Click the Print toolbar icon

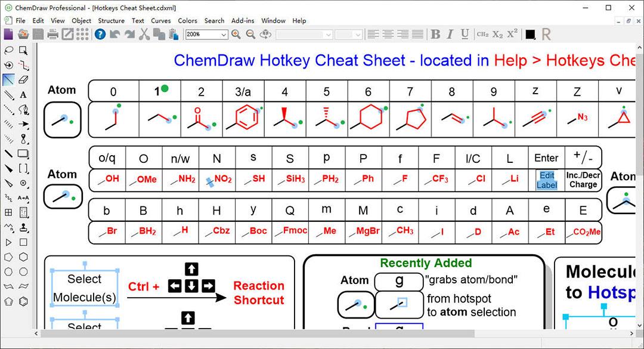point(52,34)
